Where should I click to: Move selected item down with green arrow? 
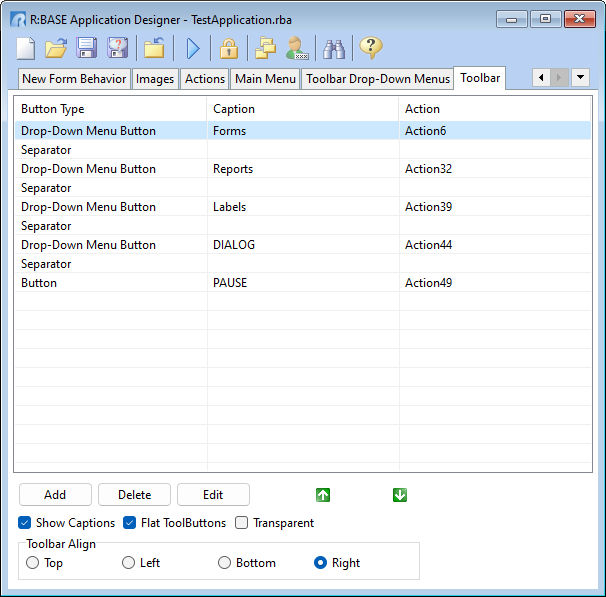[400, 495]
